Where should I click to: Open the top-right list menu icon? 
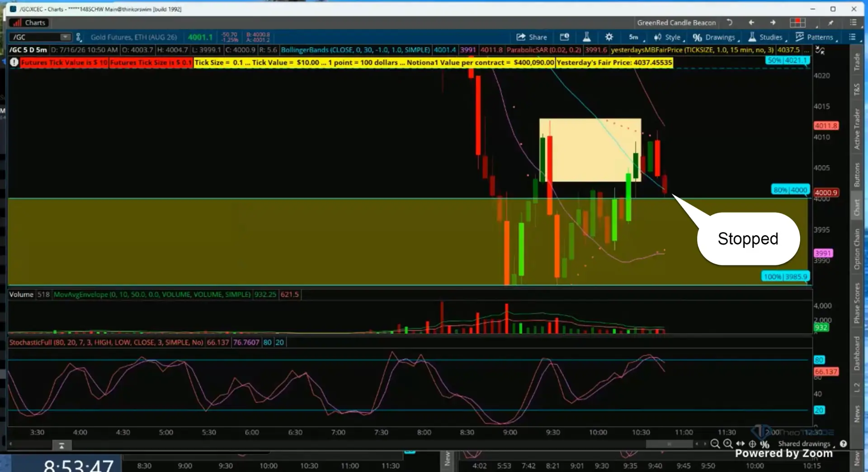853,22
